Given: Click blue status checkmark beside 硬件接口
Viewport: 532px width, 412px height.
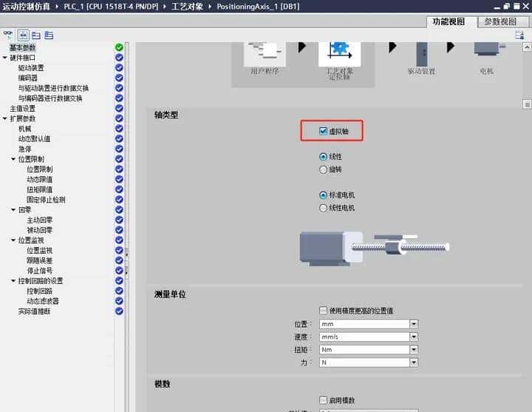Looking at the screenshot, I should click(x=119, y=58).
